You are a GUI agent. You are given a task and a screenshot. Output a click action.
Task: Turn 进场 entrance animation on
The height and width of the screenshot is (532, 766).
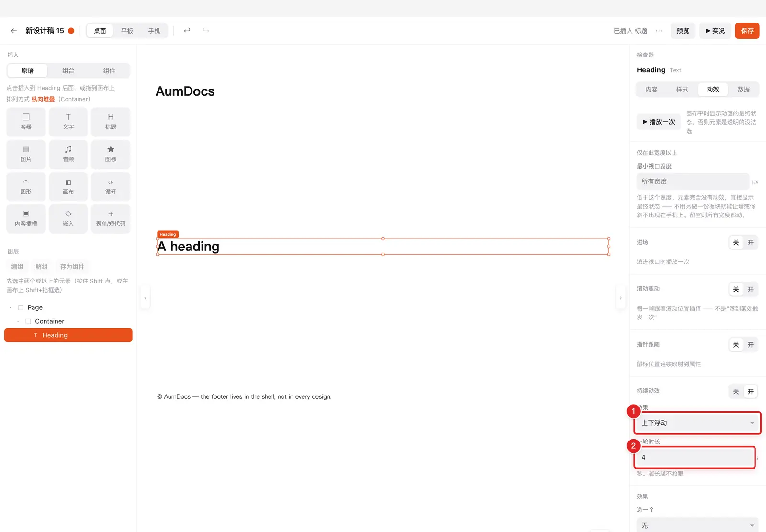pos(751,243)
